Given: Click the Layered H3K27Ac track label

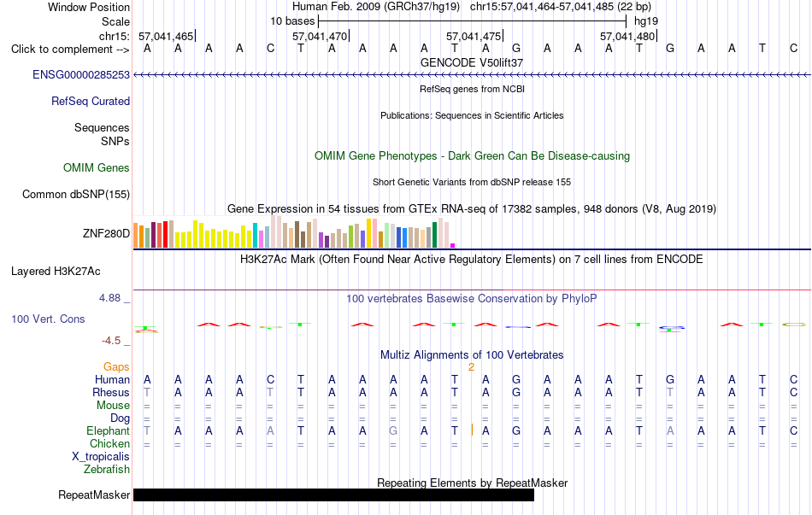Looking at the screenshot, I should (56, 272).
